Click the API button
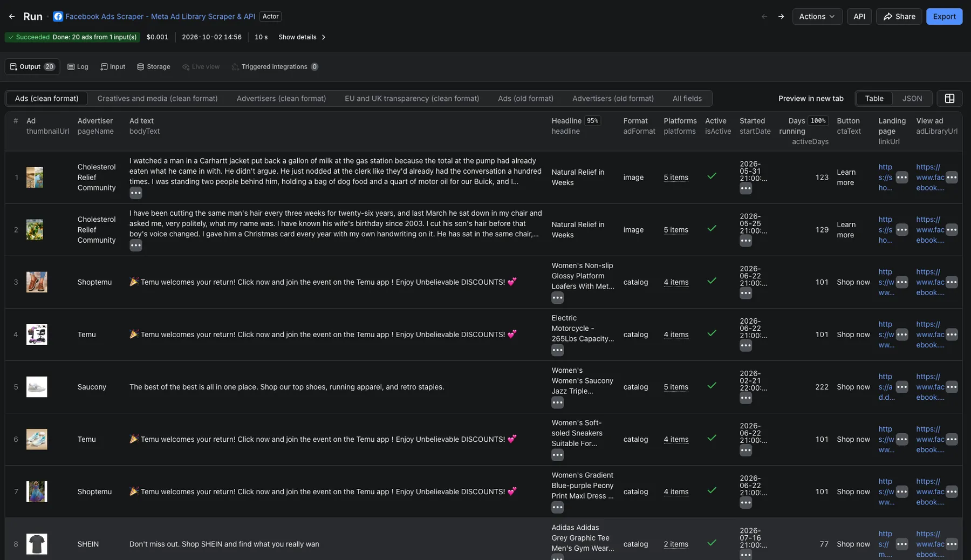Viewport: 971px width, 560px height. tap(859, 17)
